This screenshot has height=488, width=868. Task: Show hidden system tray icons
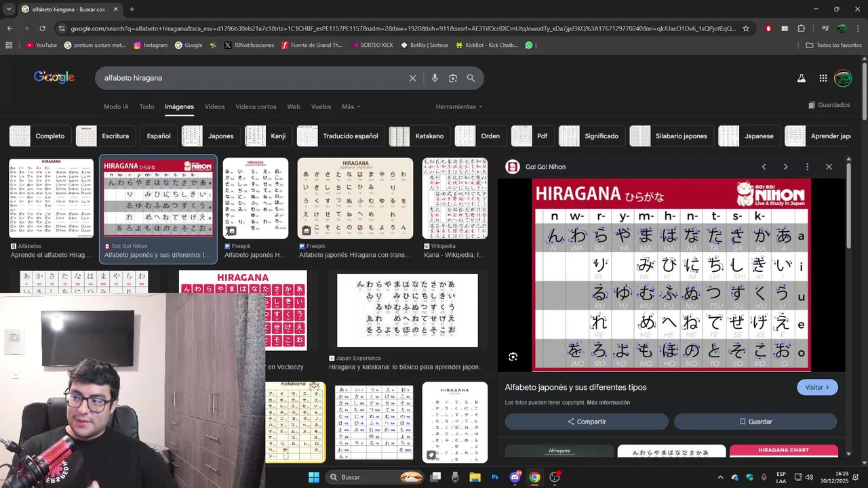(x=720, y=477)
